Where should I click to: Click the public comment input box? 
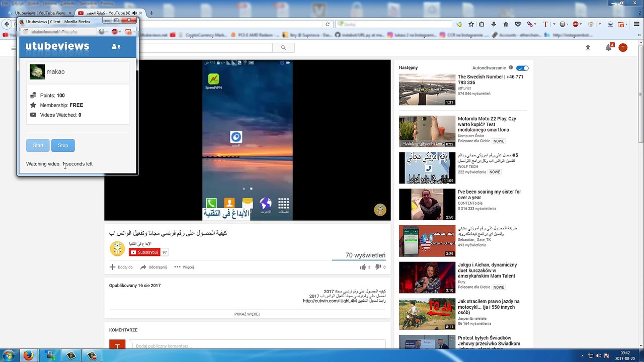[258, 346]
